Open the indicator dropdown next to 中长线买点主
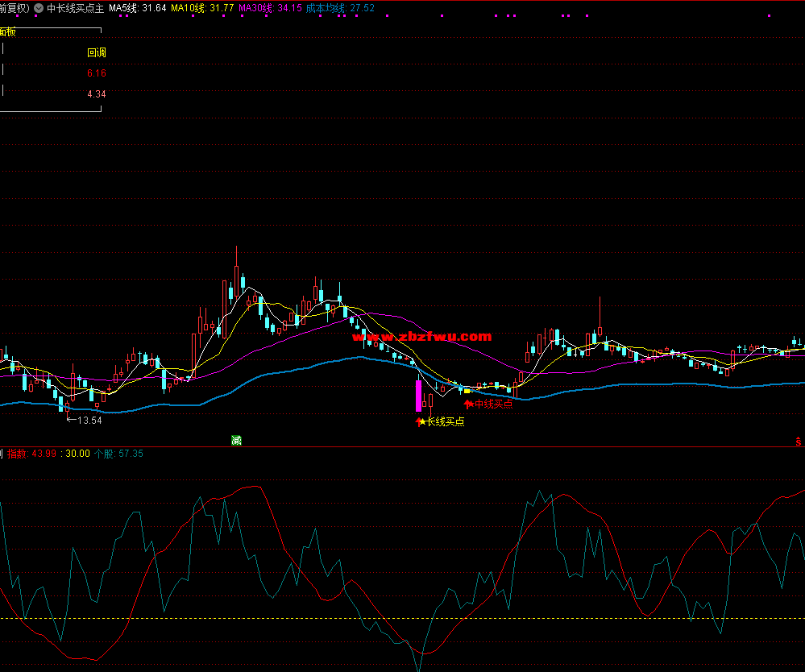 (x=39, y=8)
